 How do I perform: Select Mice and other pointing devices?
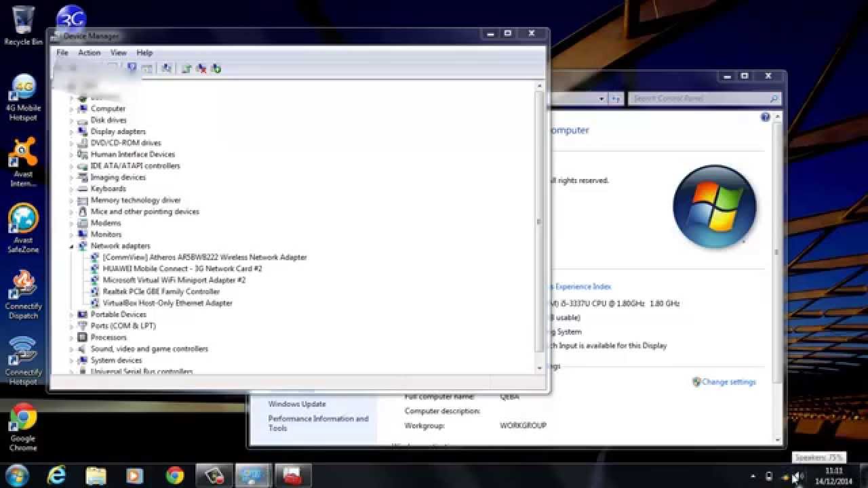coord(144,212)
